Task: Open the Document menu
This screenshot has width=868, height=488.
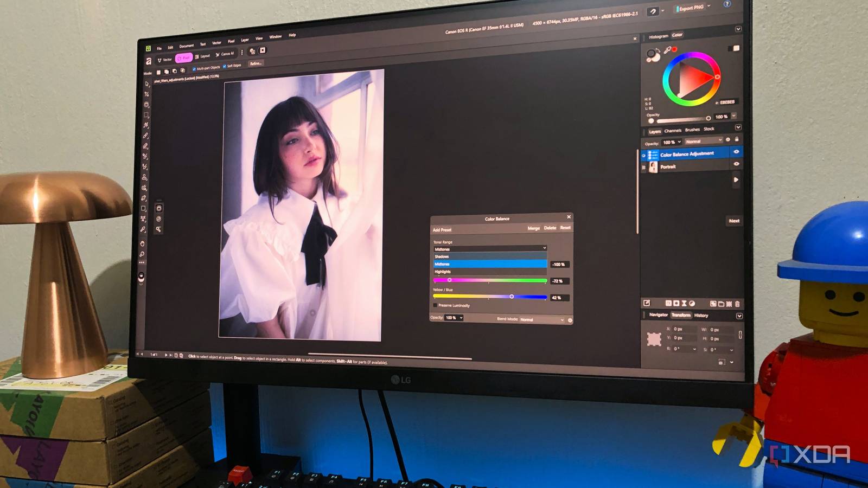Action: point(187,45)
